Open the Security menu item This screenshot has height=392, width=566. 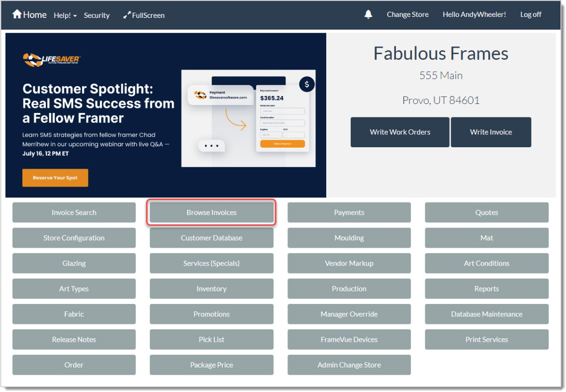pyautogui.click(x=96, y=15)
